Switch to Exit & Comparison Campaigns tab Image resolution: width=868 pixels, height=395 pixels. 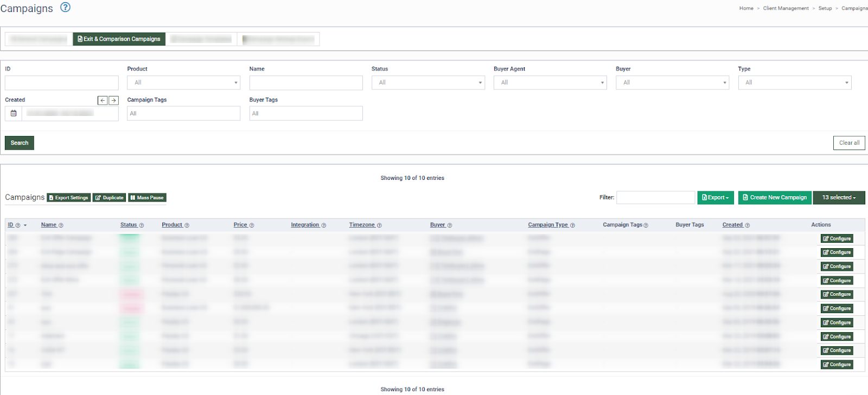point(119,39)
